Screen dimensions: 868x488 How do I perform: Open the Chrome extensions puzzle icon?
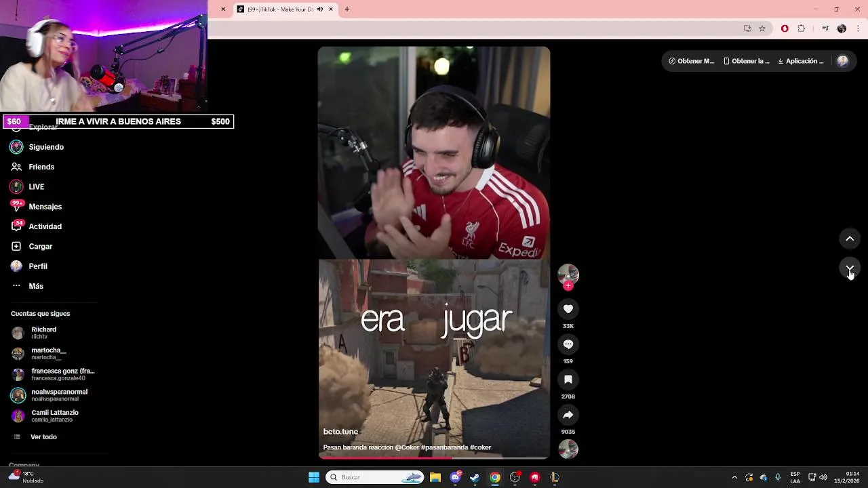tap(802, 28)
